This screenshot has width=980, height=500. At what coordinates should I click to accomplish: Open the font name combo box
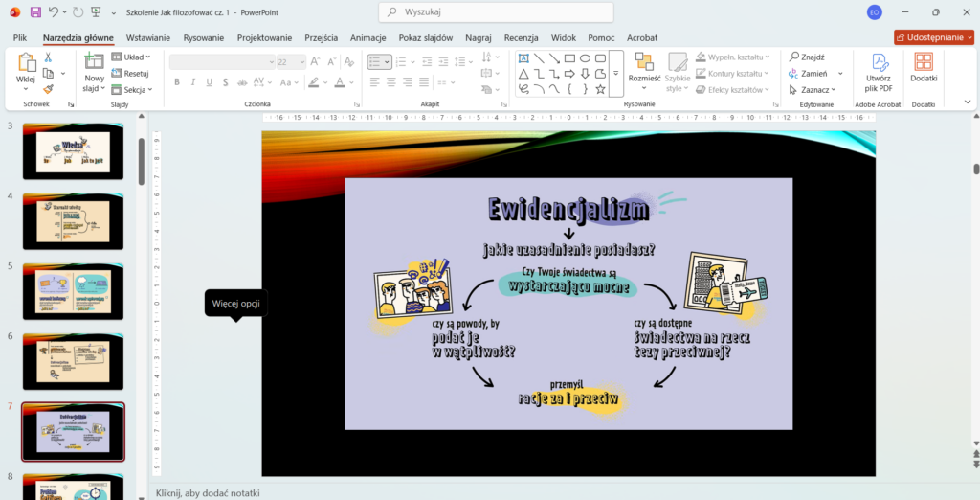tap(222, 62)
